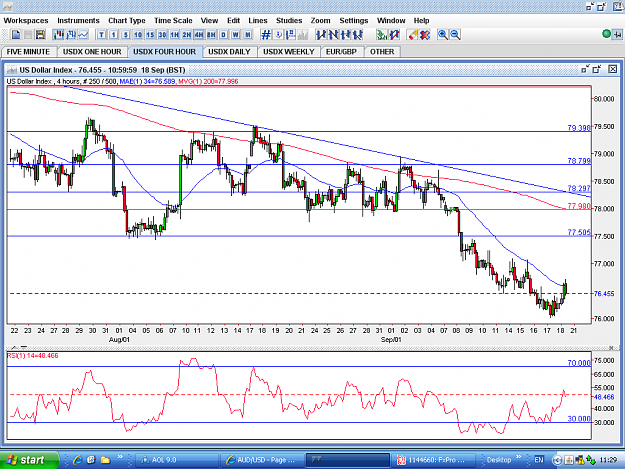
Task: Open the Instruments menu
Action: click(x=78, y=21)
